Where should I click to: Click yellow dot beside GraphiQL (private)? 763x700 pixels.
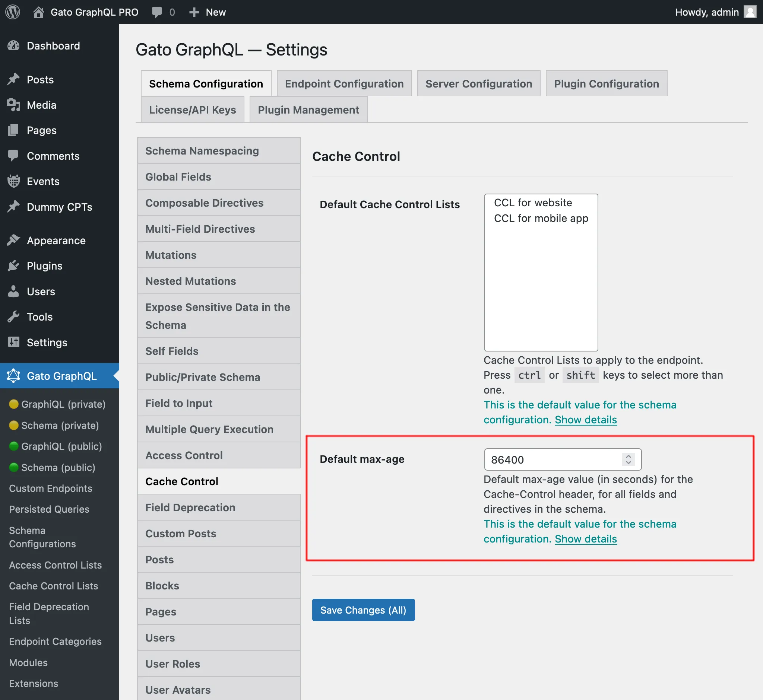click(x=14, y=404)
